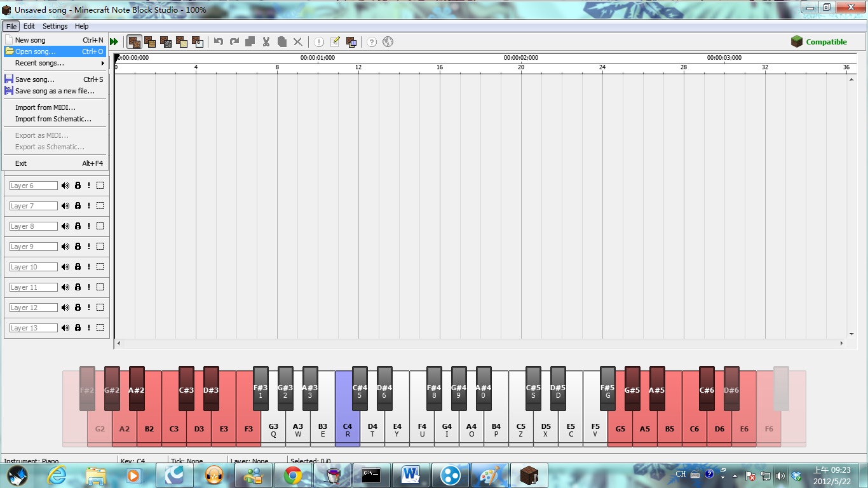Click Save song as a new file
Image resolution: width=868 pixels, height=488 pixels.
click(x=55, y=91)
